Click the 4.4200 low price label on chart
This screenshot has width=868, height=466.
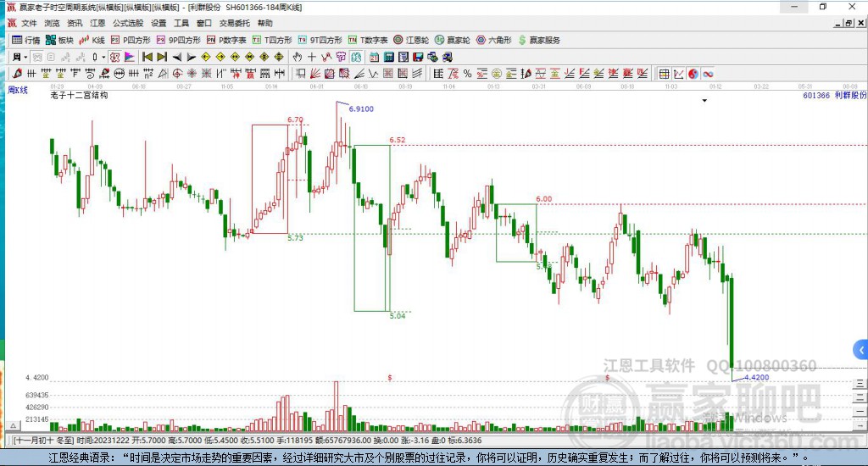756,377
